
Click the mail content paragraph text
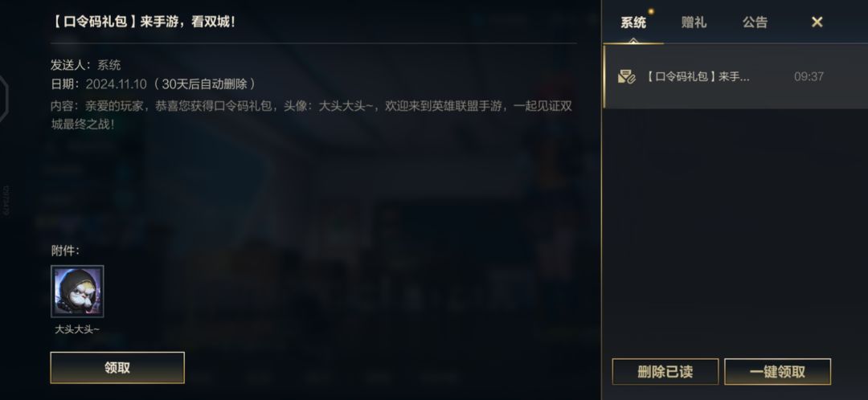pos(311,115)
